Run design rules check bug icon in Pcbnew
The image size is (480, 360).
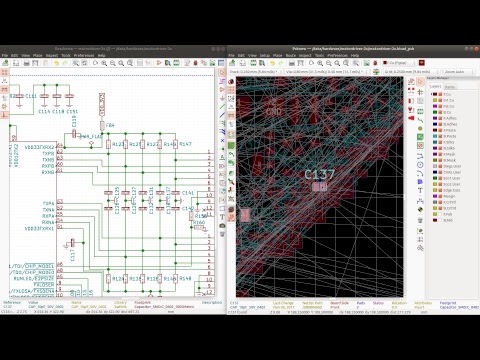[375, 63]
